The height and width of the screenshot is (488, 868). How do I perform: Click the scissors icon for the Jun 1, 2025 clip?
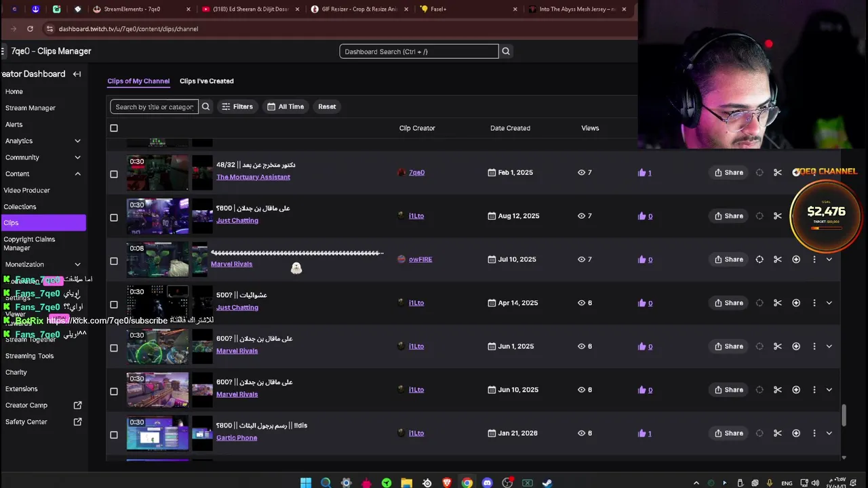(x=778, y=346)
